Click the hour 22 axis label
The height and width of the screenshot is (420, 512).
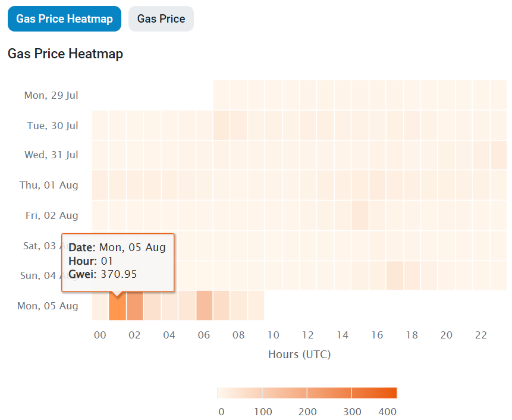tap(480, 335)
